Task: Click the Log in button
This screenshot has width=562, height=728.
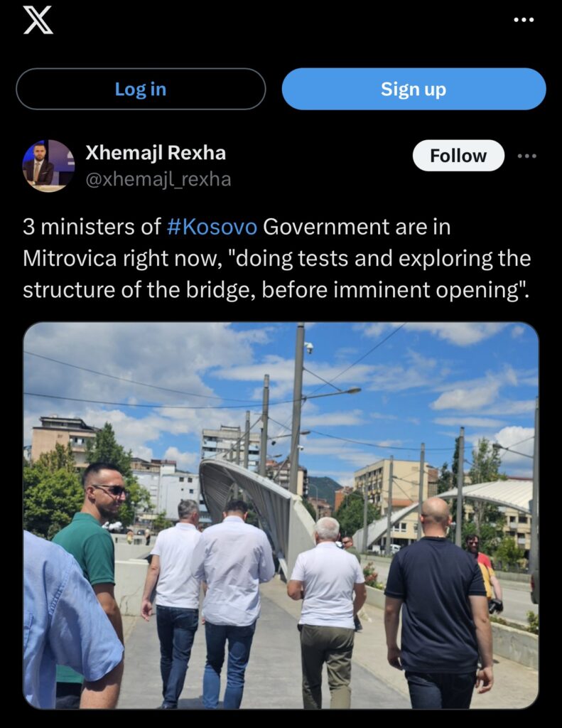Action: [x=141, y=89]
